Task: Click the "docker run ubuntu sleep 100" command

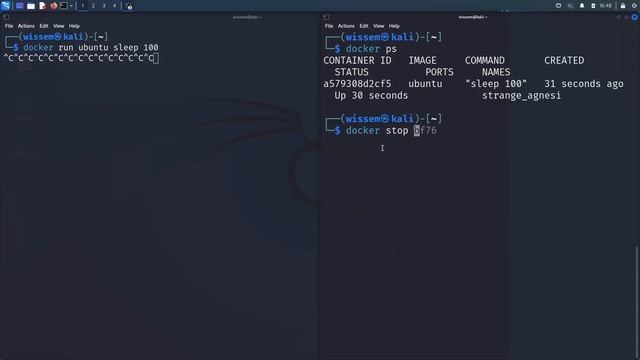Action: [91, 47]
